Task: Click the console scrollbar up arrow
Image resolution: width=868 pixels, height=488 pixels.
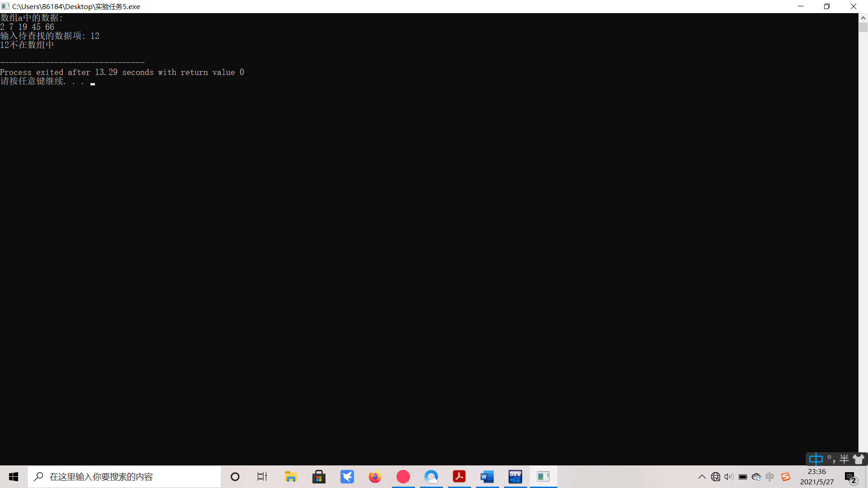Action: (x=863, y=18)
